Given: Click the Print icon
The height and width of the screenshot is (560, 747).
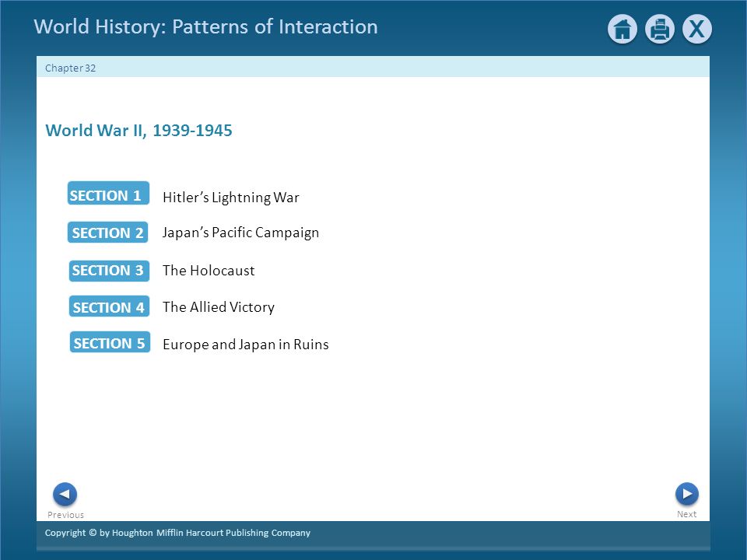Looking at the screenshot, I should [660, 30].
